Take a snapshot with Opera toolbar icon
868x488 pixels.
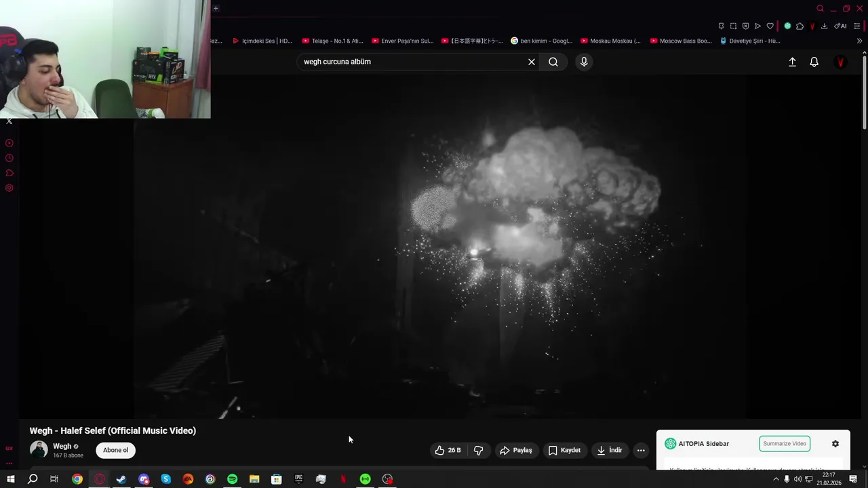(733, 26)
